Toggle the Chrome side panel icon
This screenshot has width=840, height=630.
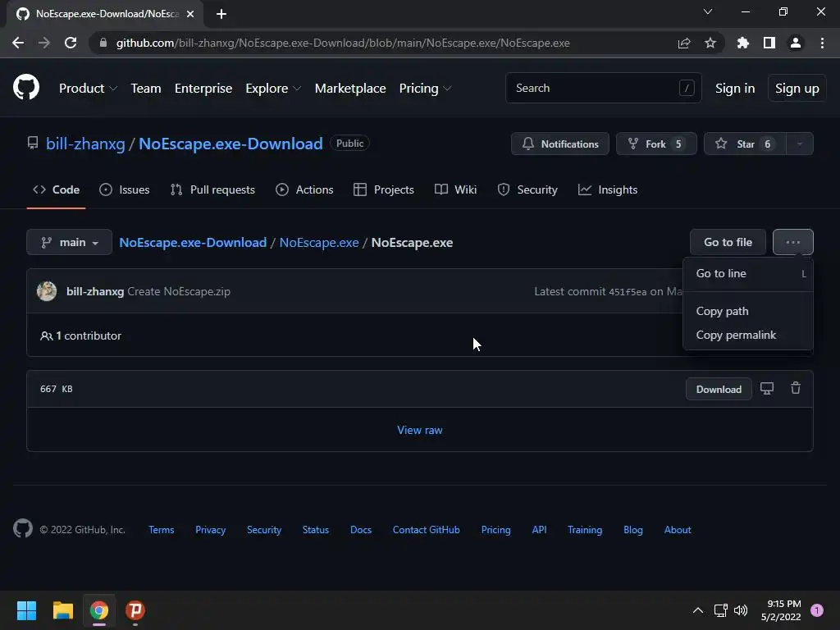(x=769, y=43)
